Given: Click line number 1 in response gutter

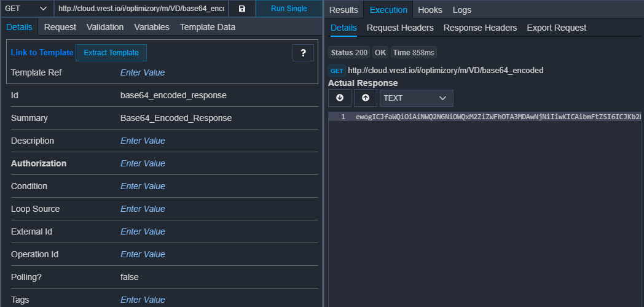Looking at the screenshot, I should pyautogui.click(x=343, y=117).
